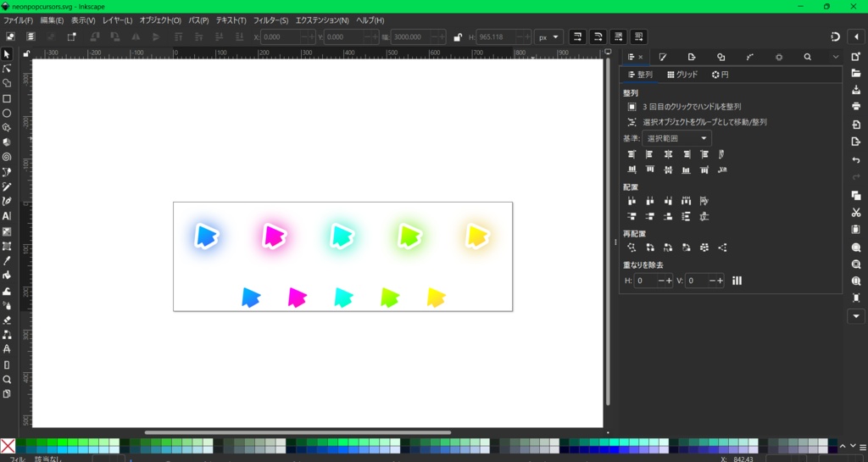Image resolution: width=868 pixels, height=462 pixels.
Task: Select the Rectangle tool
Action: point(7,98)
